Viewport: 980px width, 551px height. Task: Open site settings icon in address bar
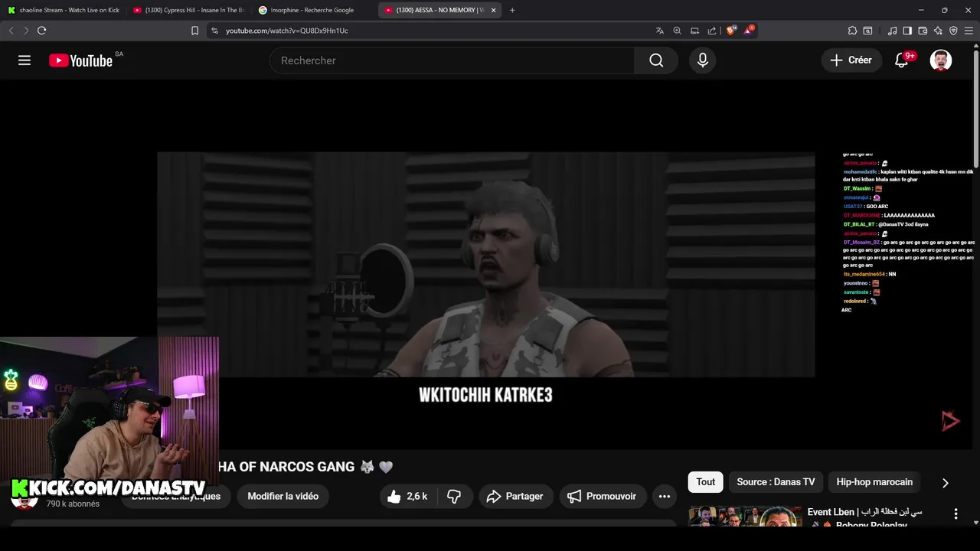214,31
